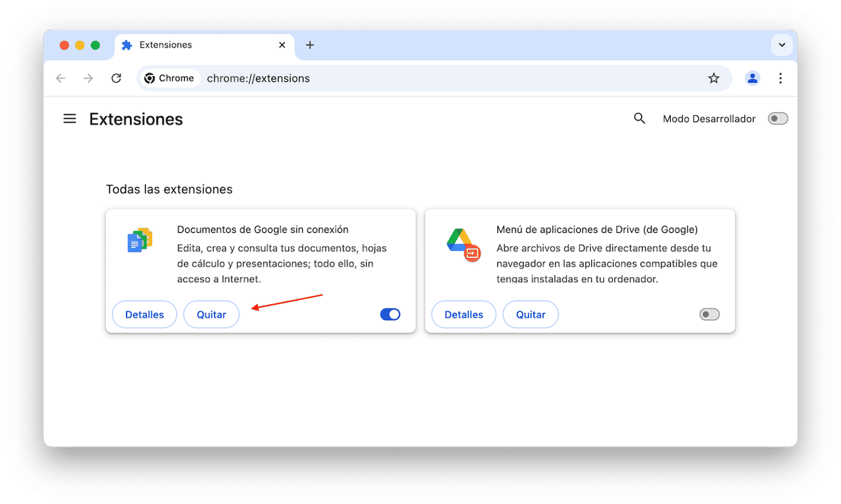Click the Drive application launcher extension icon
The image size is (841, 504).
[463, 243]
